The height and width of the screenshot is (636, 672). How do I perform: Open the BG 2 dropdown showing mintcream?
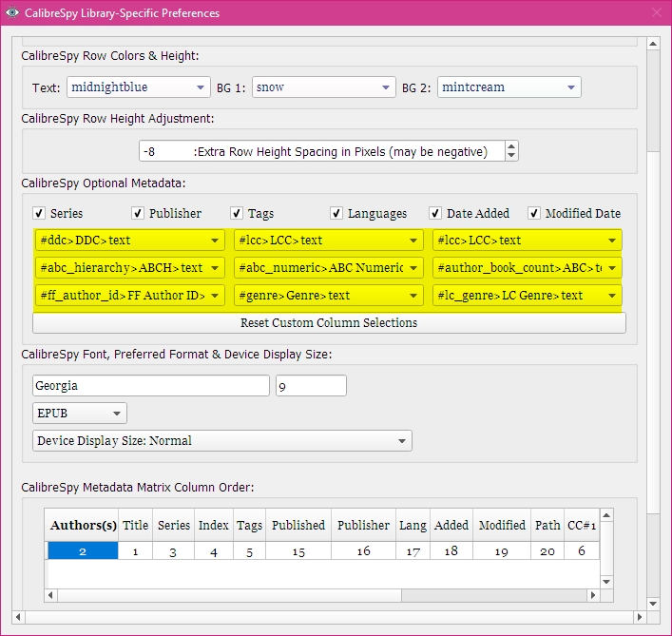point(509,87)
